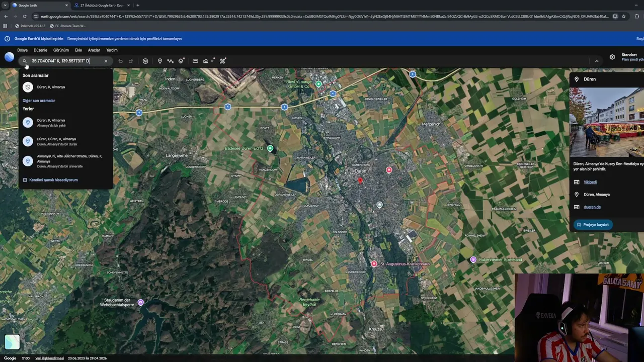This screenshot has width=644, height=362.
Task: Click Projeye kaydet button
Action: (593, 225)
